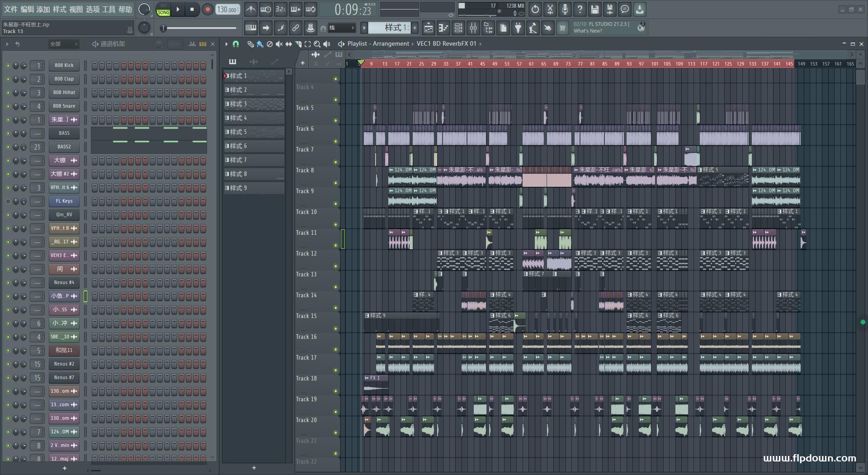
Task: Open the chat bubble info icon
Action: click(x=625, y=9)
